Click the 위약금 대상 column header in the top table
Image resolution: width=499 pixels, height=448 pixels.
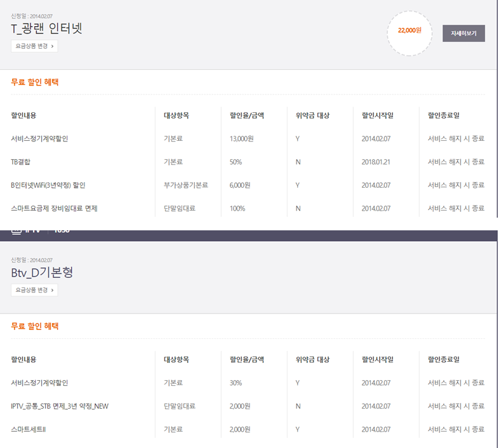click(x=312, y=115)
